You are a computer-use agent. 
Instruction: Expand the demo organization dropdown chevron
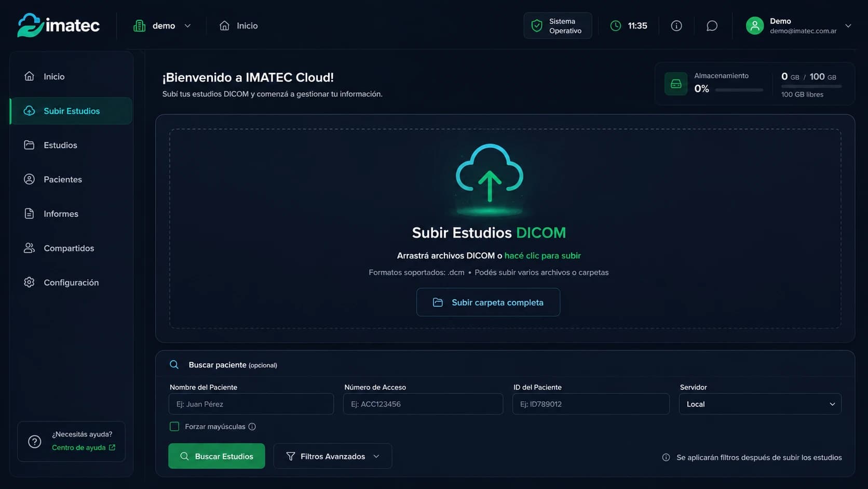pyautogui.click(x=187, y=25)
